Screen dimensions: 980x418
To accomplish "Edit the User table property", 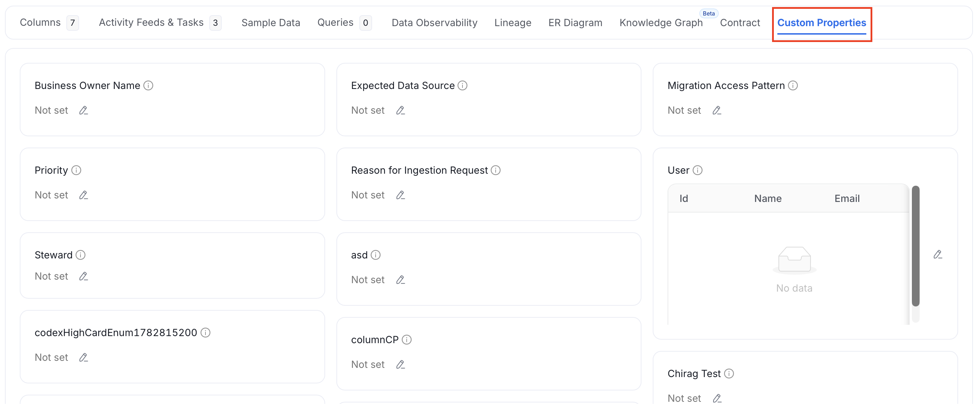I will click(938, 255).
